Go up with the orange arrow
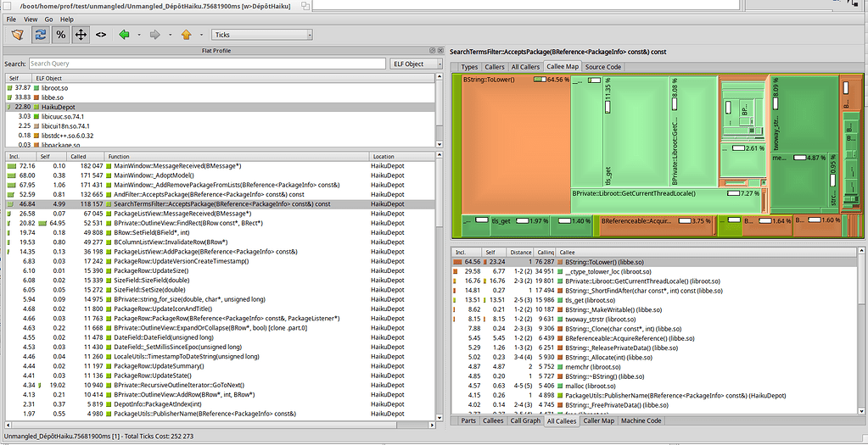Image resolution: width=868 pixels, height=445 pixels. pyautogui.click(x=186, y=34)
